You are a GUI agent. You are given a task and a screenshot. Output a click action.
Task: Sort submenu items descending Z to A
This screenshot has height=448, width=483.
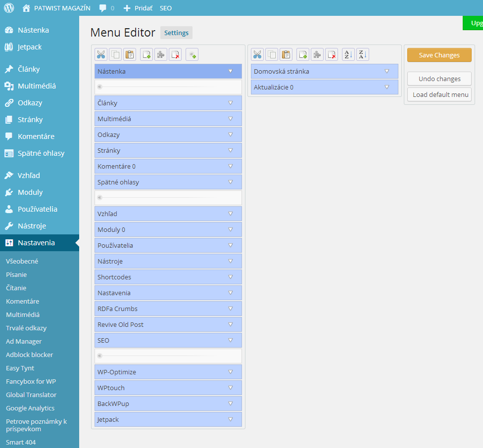pyautogui.click(x=363, y=55)
